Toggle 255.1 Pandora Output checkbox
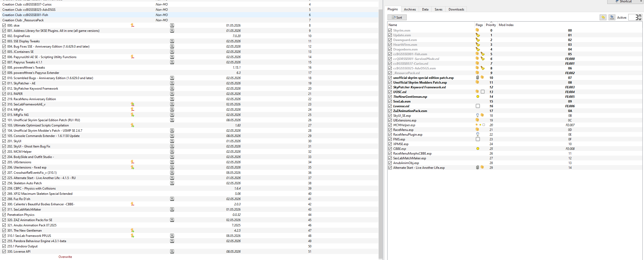The height and width of the screenshot is (260, 644). (x=4, y=246)
